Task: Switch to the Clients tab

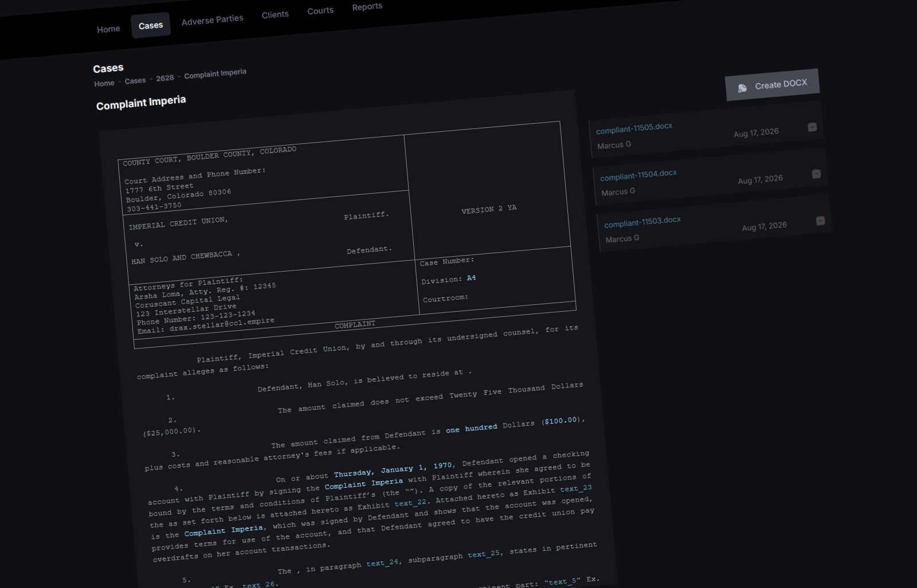Action: coord(275,15)
